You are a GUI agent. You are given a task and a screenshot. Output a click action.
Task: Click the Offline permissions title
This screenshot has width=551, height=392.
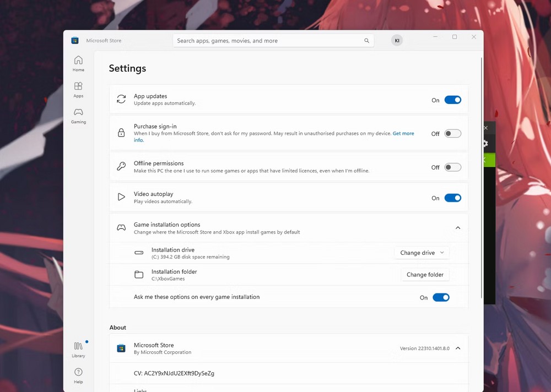(159, 164)
